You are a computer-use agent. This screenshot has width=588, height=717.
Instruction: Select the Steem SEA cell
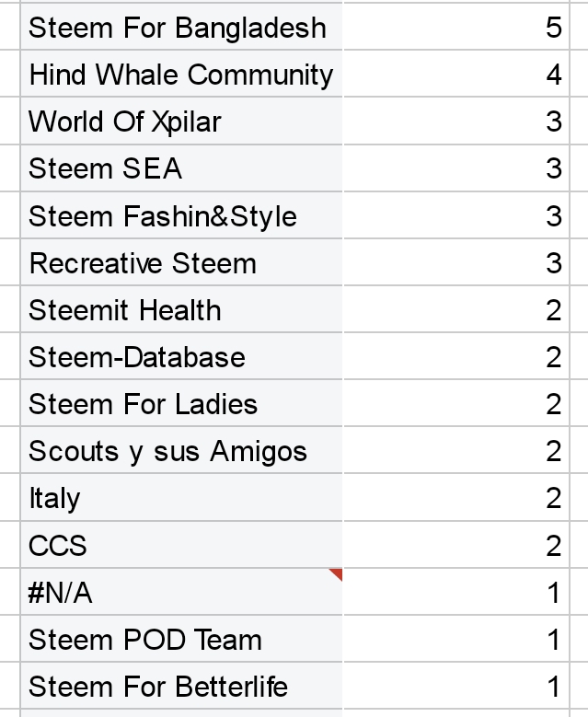pos(179,168)
